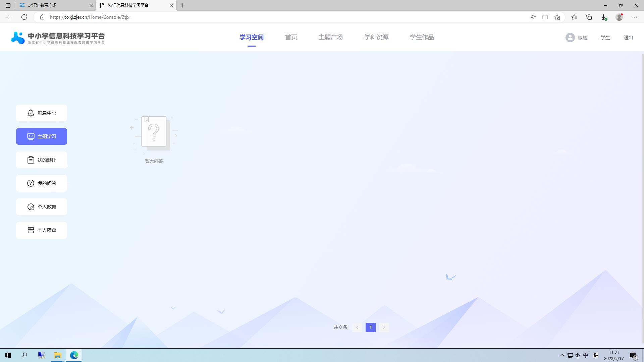Open 学生作品 navigation tab
This screenshot has height=362, width=644.
[x=422, y=37]
